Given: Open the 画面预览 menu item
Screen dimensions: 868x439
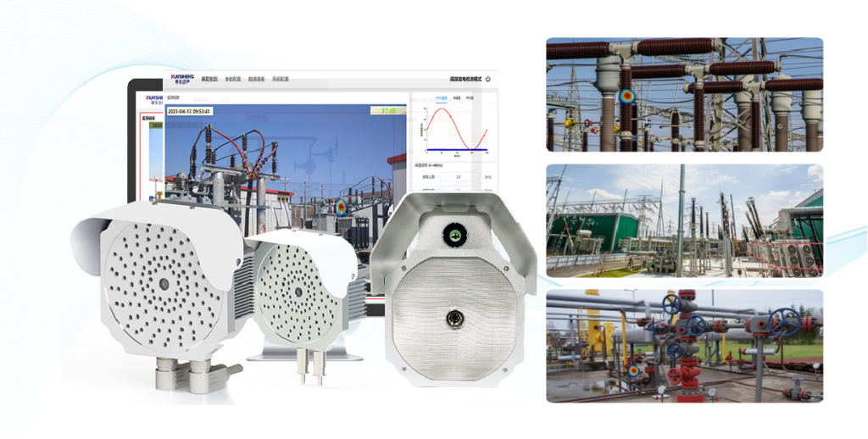Looking at the screenshot, I should pyautogui.click(x=209, y=79).
